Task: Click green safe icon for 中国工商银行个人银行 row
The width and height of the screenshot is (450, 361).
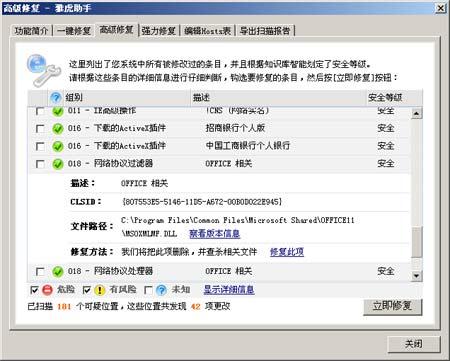Action: 58,146
